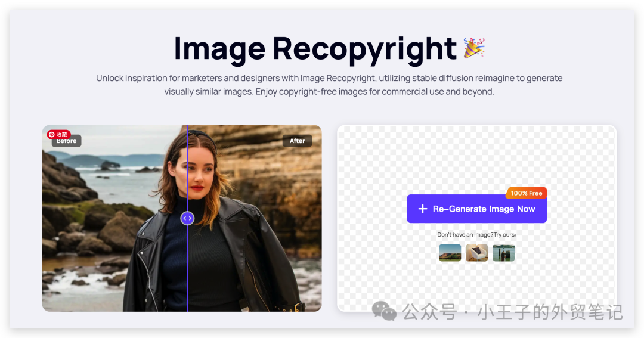Click the After label on comparison image
Image resolution: width=644 pixels, height=338 pixels.
(297, 141)
